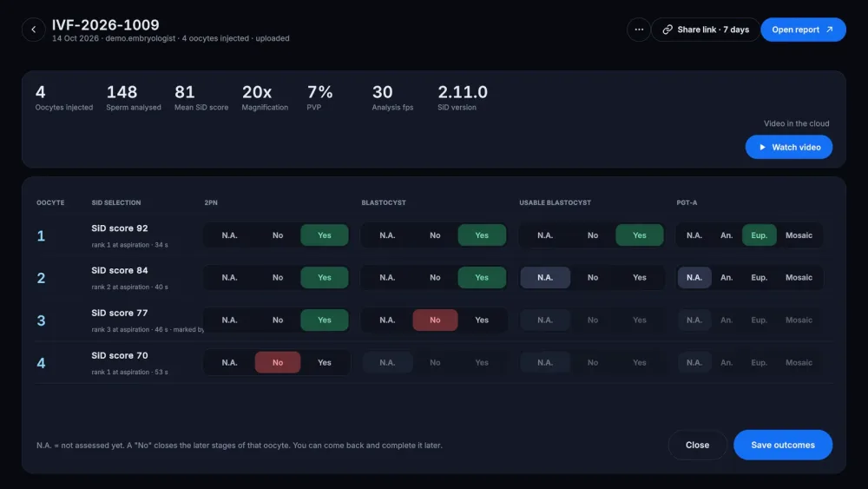The width and height of the screenshot is (868, 489).
Task: Set oocyte 1 PGT-A to N.A.
Action: [x=694, y=235]
